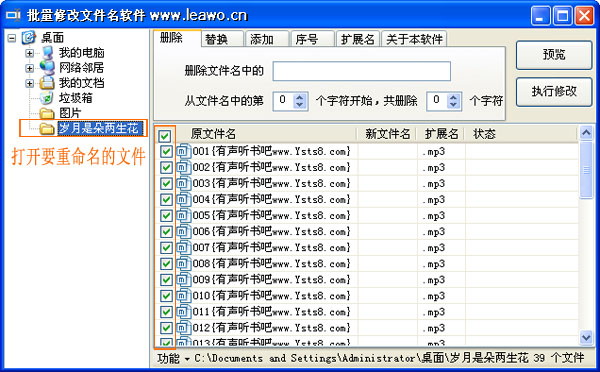This screenshot has height=372, width=600.
Task: Click the mp3 file icon of file 004
Action: click(x=183, y=200)
